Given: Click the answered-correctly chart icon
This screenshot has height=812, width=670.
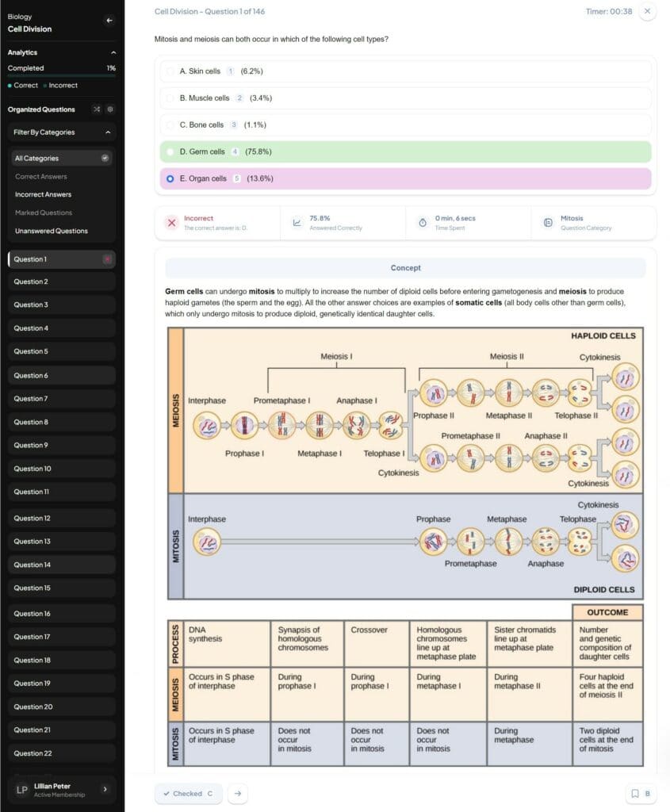Looking at the screenshot, I should coord(297,223).
